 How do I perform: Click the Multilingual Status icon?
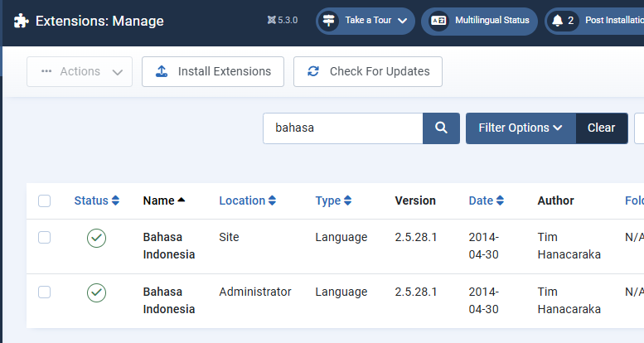tap(438, 21)
